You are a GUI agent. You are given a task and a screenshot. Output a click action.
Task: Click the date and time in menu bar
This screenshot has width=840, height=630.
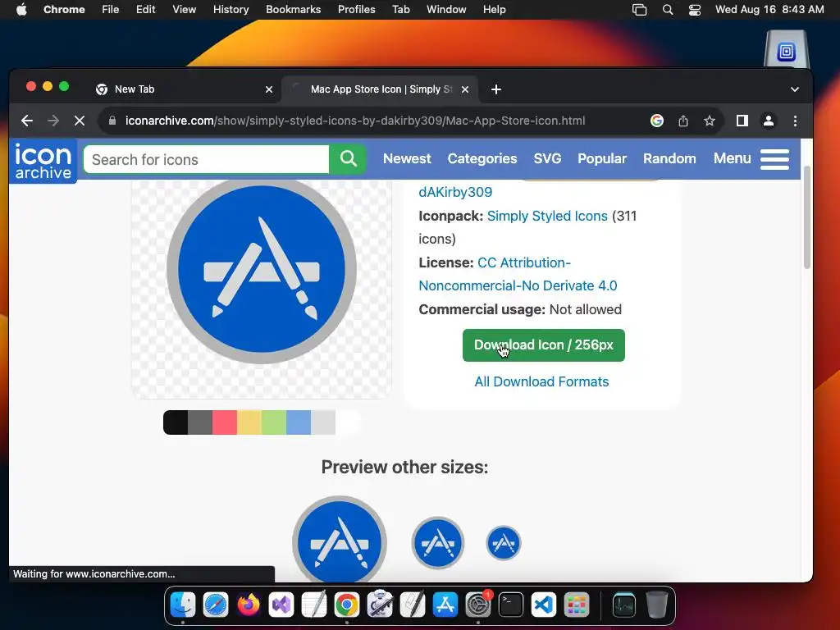pos(769,10)
